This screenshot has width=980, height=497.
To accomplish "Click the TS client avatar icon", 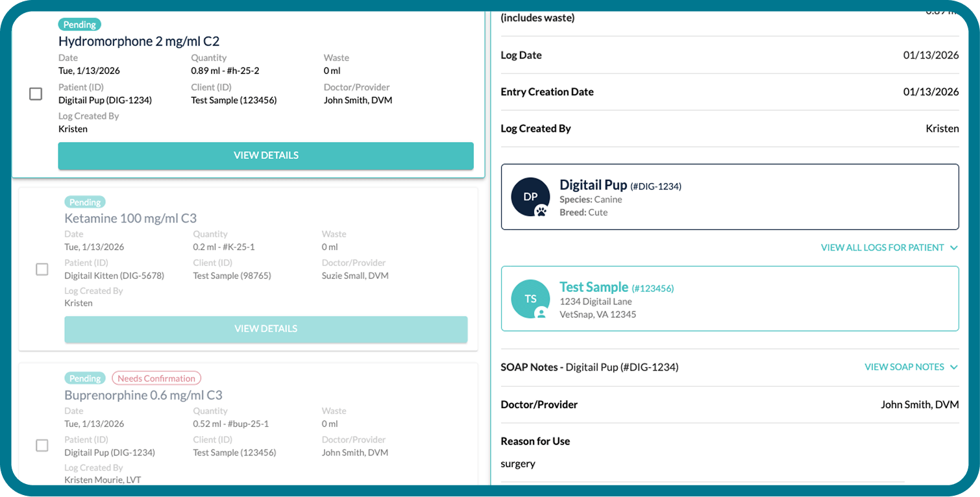I will (x=530, y=298).
